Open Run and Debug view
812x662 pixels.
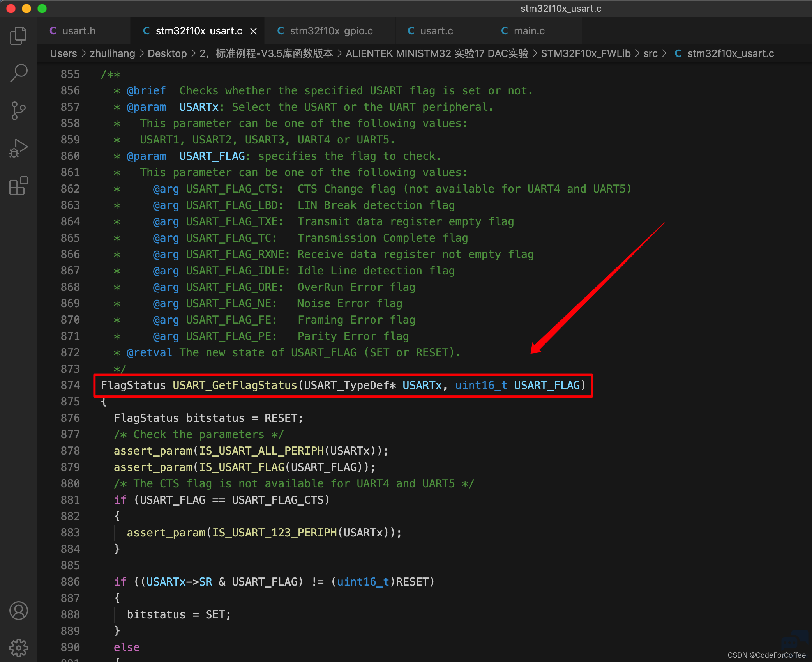(x=18, y=148)
